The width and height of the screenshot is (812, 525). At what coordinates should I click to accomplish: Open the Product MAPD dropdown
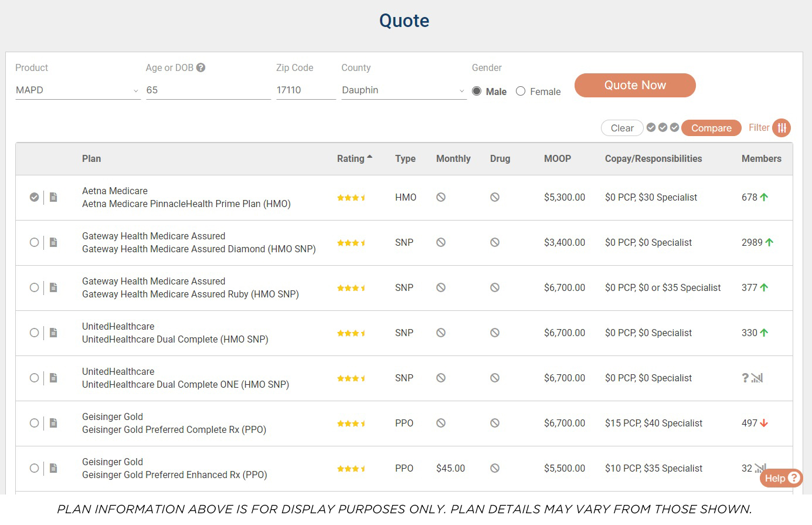pos(78,90)
